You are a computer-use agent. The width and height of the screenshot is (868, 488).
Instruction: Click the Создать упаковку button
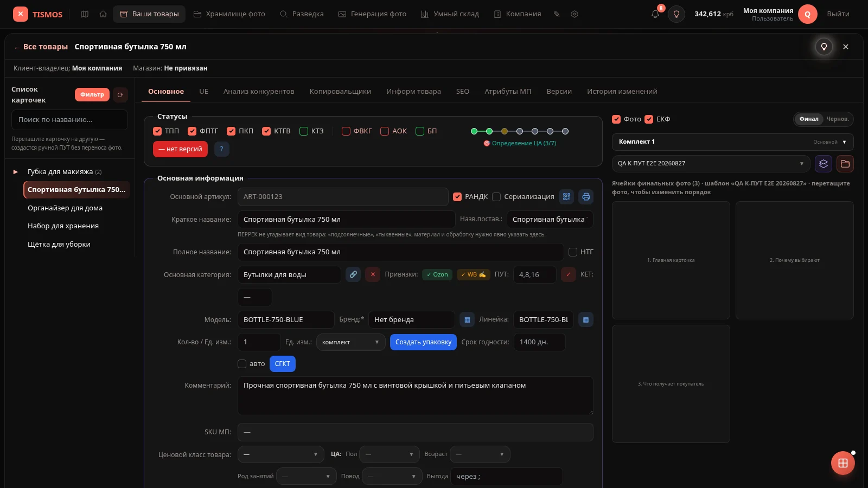point(424,342)
